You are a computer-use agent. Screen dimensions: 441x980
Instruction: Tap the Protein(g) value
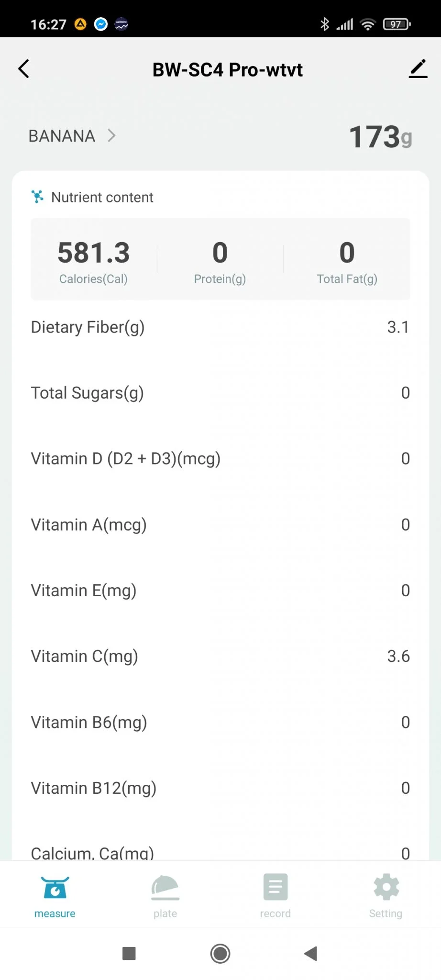pos(220,253)
